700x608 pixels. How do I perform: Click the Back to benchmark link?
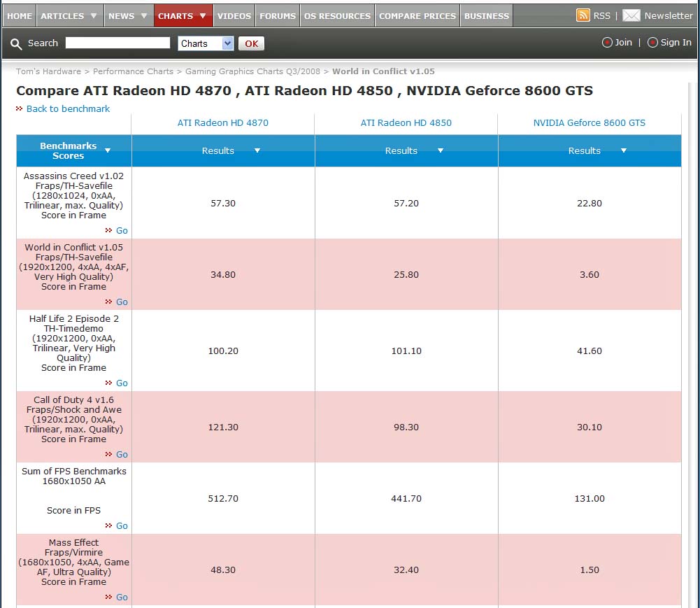point(68,108)
